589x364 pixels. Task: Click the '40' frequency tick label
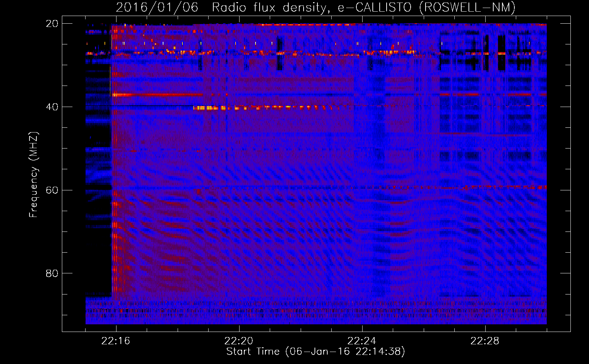[52, 107]
